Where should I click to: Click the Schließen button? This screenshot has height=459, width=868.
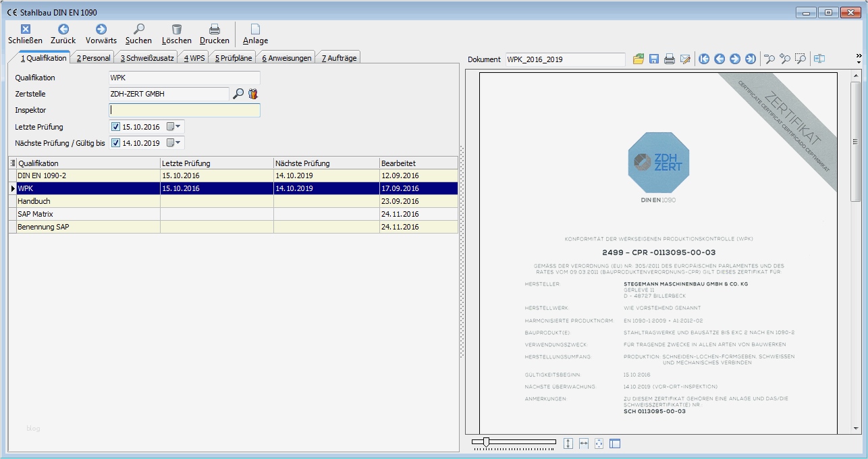(25, 34)
